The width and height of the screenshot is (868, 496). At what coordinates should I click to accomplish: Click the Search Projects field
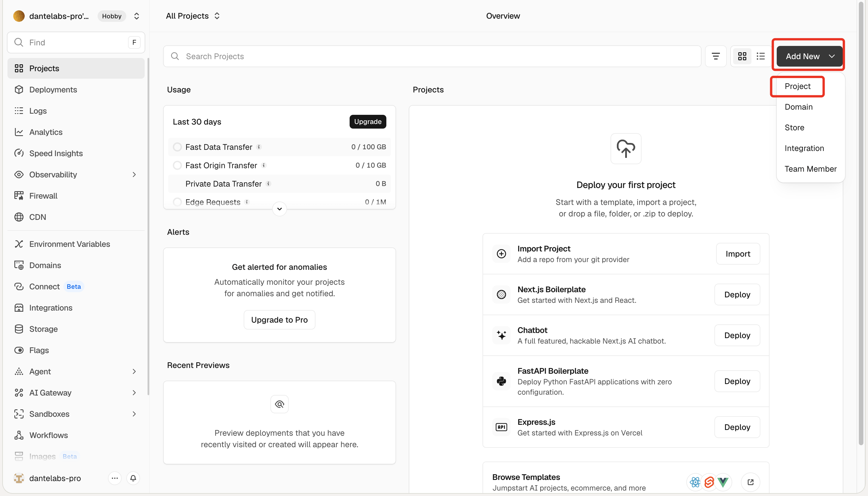432,56
